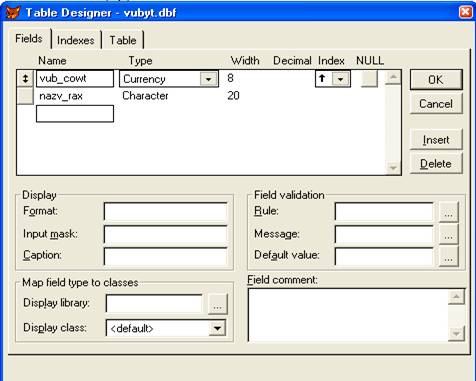This screenshot has height=381, width=476.
Task: Click the row selector button beside nazv_rax
Action: pos(25,96)
